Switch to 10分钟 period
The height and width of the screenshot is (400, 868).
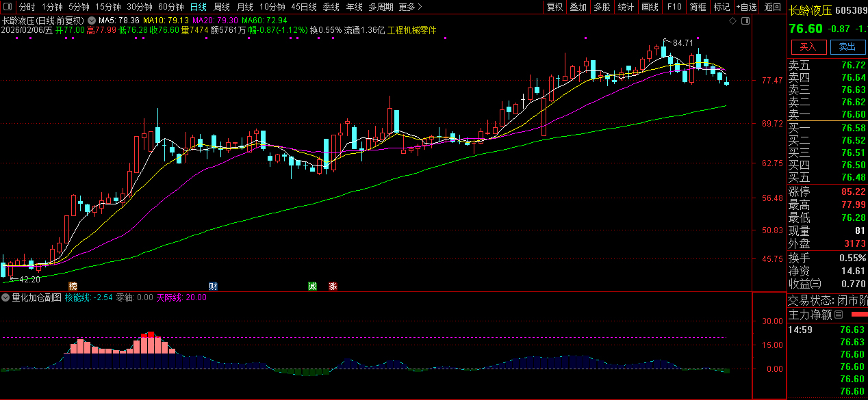point(272,7)
